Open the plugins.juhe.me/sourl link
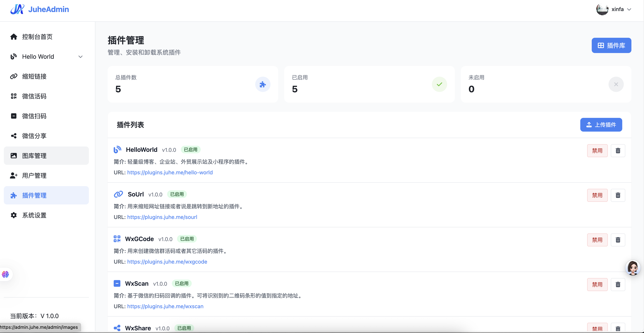The image size is (644, 333). 162,217
